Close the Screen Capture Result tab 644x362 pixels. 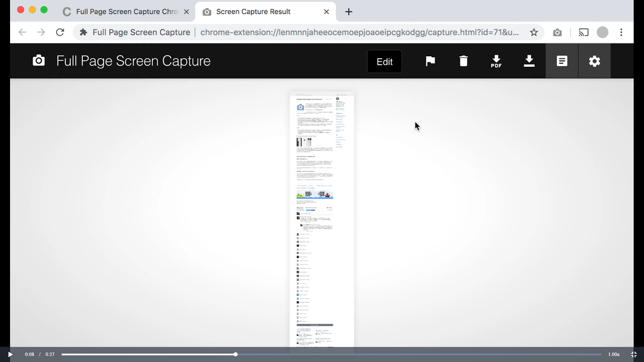tap(326, 12)
